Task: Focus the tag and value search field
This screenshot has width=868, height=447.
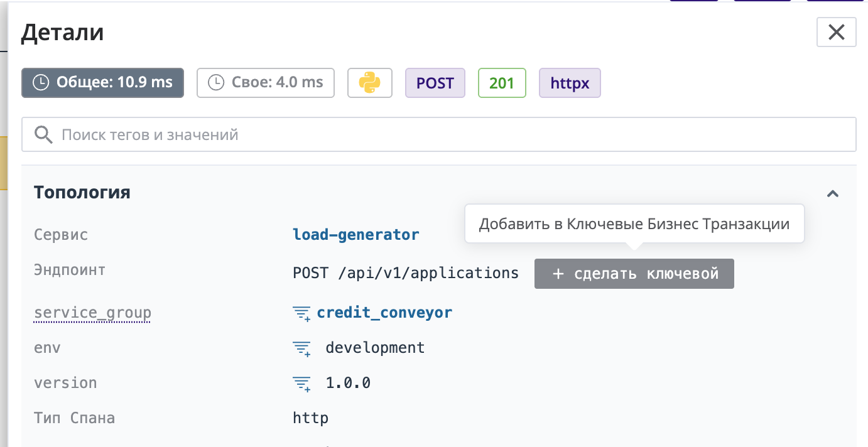Action: (x=452, y=134)
